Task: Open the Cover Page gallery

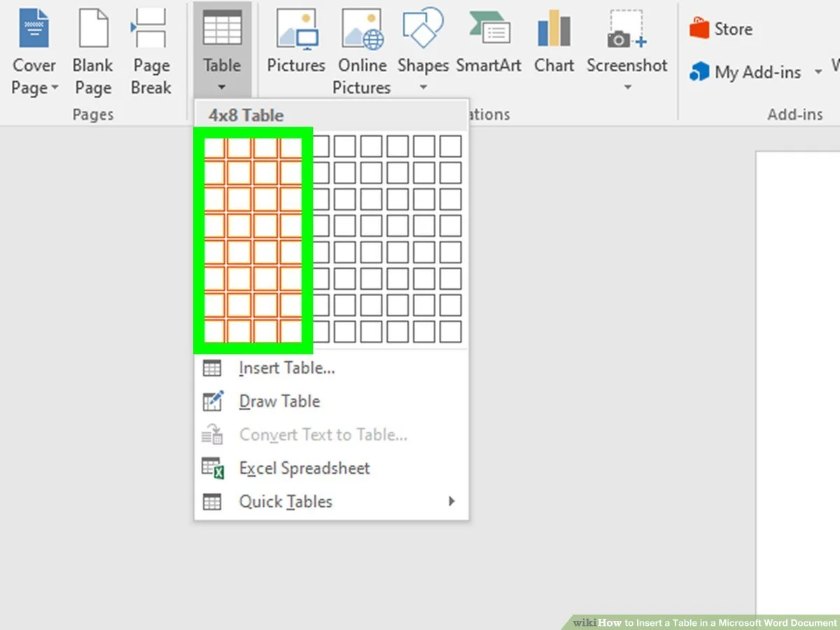Action: point(34,53)
